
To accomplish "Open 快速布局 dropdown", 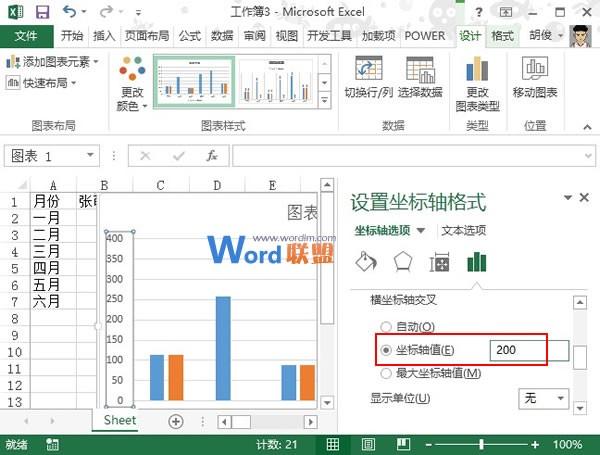I will click(x=41, y=82).
